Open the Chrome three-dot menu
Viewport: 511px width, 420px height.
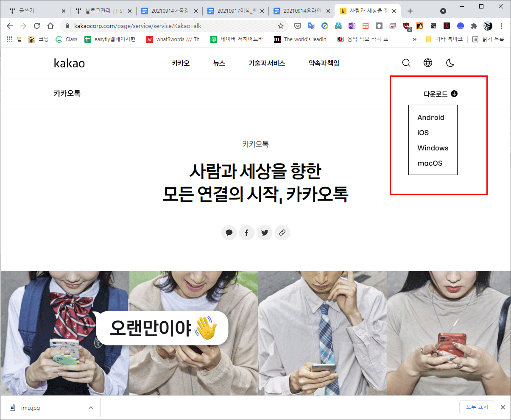501,26
